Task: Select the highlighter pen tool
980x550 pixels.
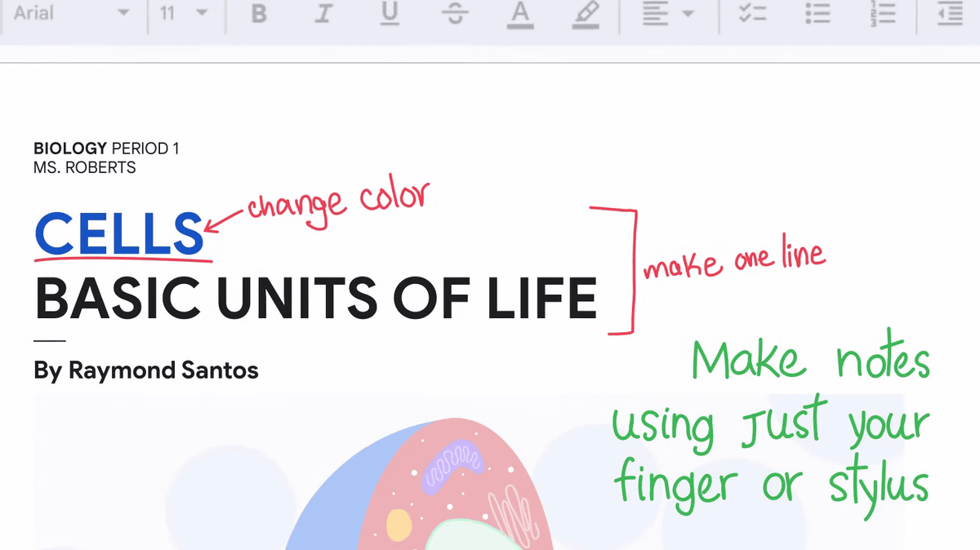Action: pos(586,15)
